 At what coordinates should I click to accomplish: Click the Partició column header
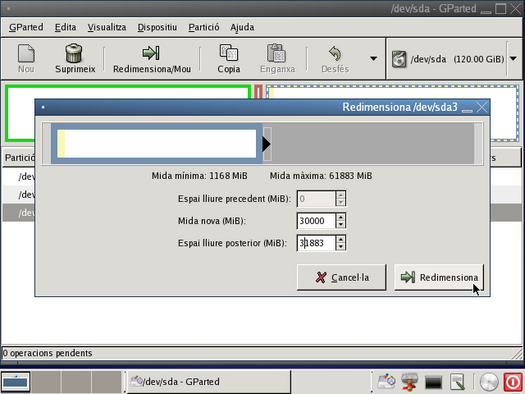point(20,158)
